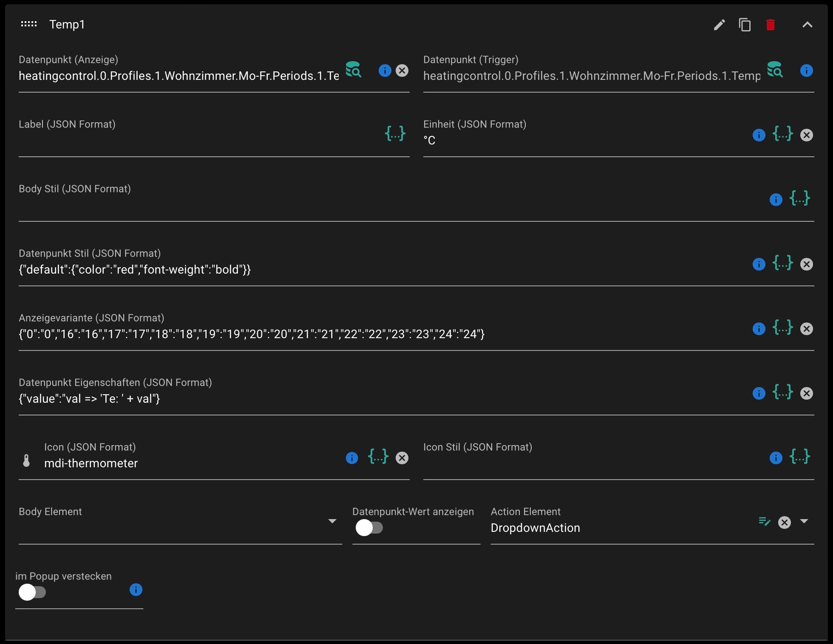Clear the Einheit °C value

coord(806,135)
